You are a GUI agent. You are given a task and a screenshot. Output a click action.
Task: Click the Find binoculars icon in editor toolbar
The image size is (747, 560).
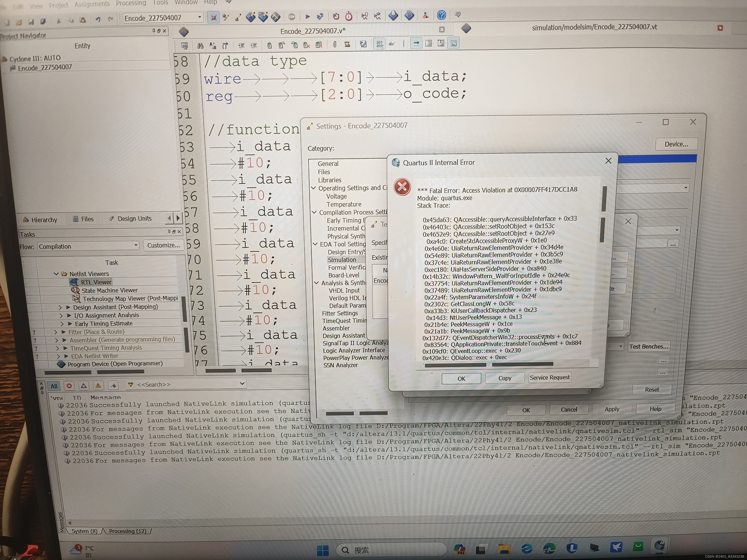[200, 45]
